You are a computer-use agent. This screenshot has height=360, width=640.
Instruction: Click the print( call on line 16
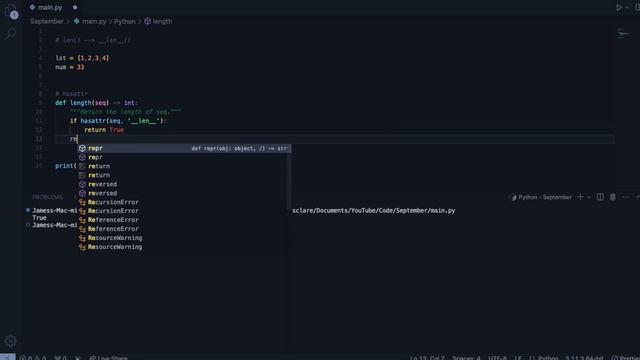pyautogui.click(x=66, y=166)
